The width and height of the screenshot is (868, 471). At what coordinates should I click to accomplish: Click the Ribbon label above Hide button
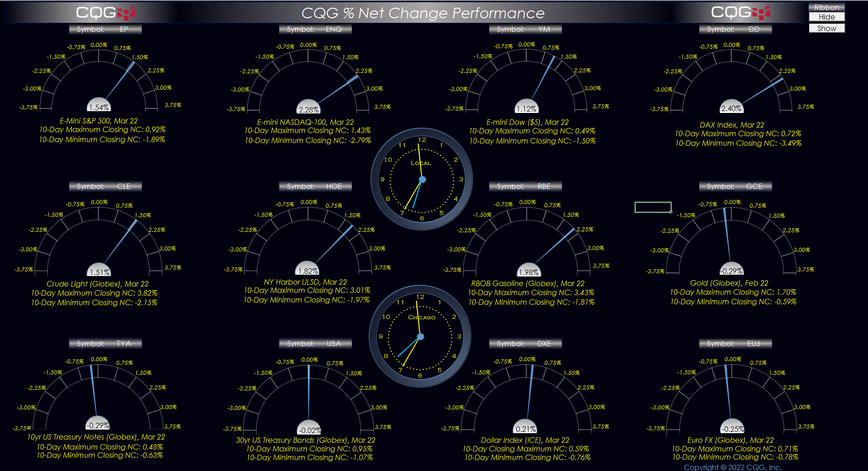click(827, 7)
